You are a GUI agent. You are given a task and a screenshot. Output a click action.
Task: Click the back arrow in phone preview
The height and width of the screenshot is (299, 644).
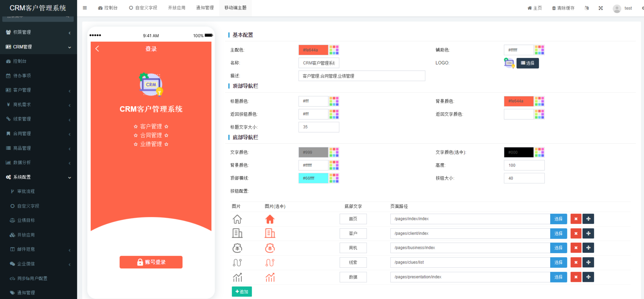tap(97, 49)
